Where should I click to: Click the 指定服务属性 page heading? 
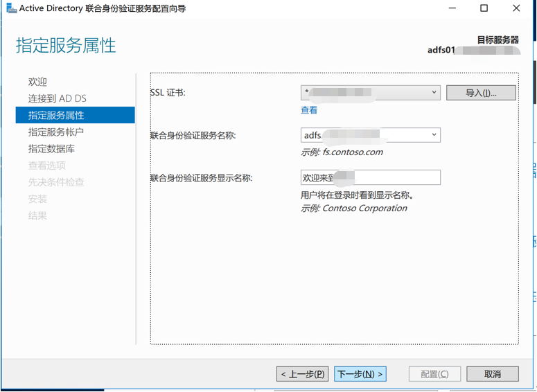[x=66, y=46]
